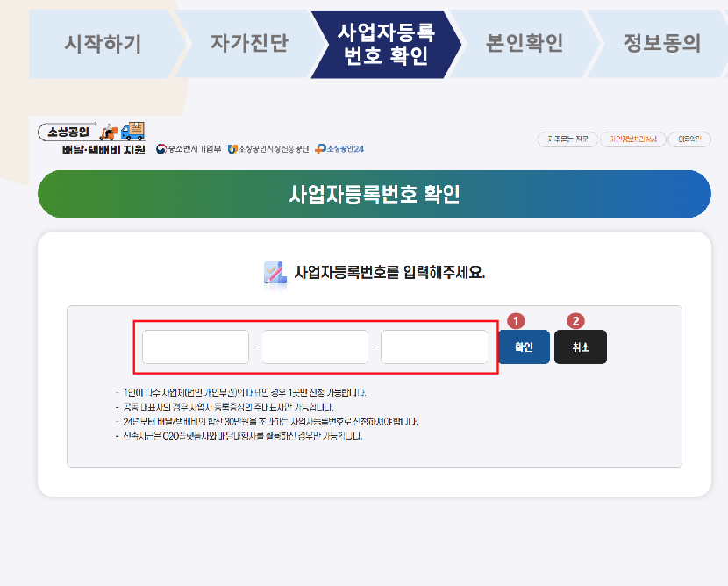Open the 소상공인시장진흥공단 logo link
728x586 pixels.
point(268,149)
